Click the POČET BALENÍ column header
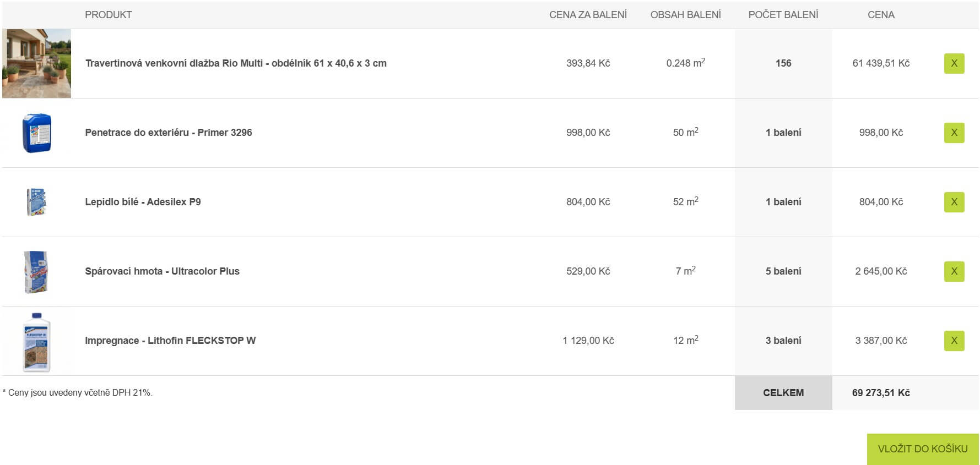Screen dimensions: 980x465 coord(783,15)
